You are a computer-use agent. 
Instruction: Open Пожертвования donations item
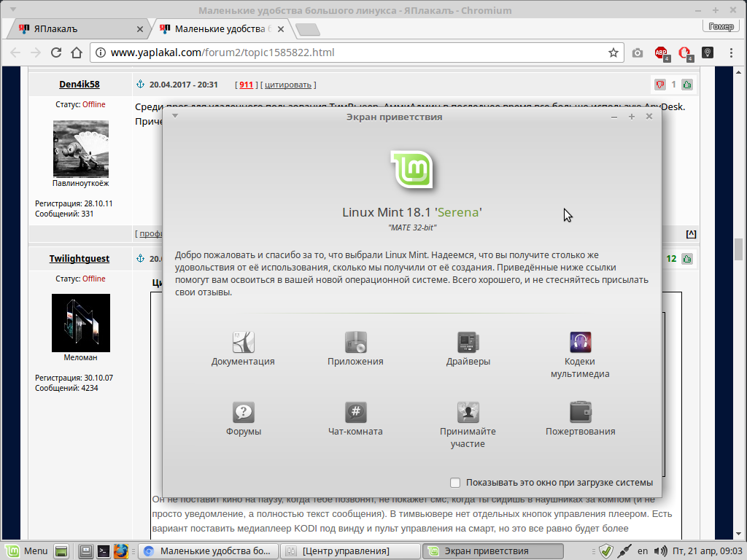[x=580, y=419]
